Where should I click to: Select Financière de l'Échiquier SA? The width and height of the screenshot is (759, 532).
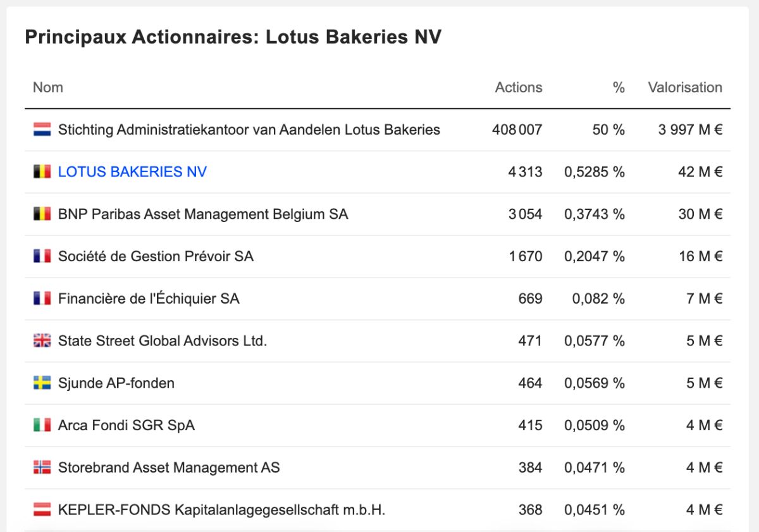click(149, 299)
